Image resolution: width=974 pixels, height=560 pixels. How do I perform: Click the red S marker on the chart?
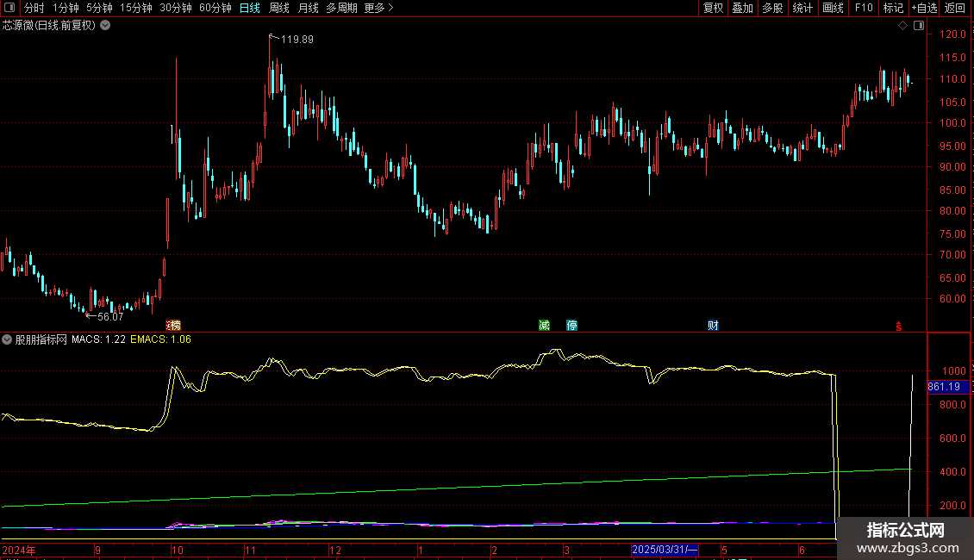[x=898, y=326]
